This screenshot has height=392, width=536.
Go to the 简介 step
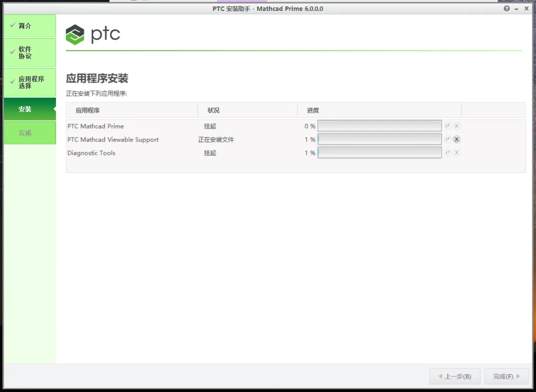click(x=30, y=26)
